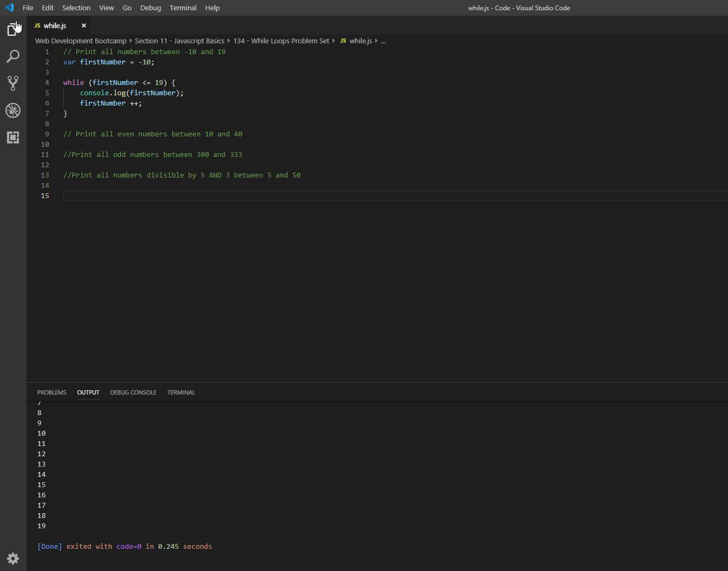Open the Search view icon

[13, 56]
